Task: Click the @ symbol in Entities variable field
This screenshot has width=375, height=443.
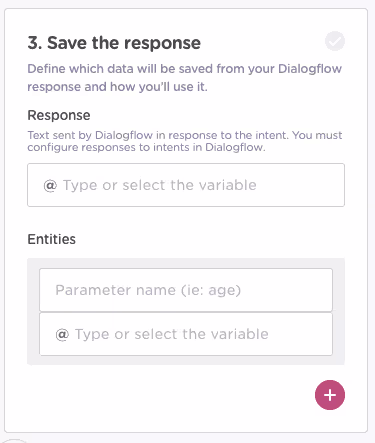Action: (x=62, y=334)
